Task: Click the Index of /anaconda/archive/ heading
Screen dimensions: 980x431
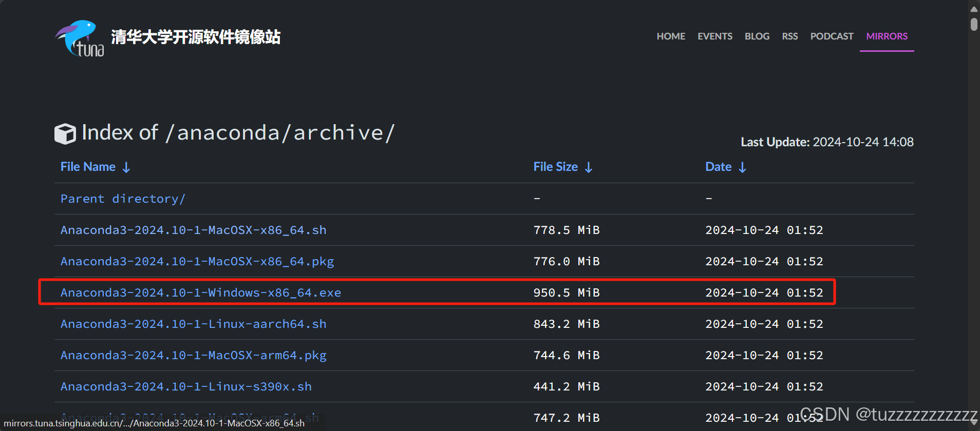Action: [238, 133]
